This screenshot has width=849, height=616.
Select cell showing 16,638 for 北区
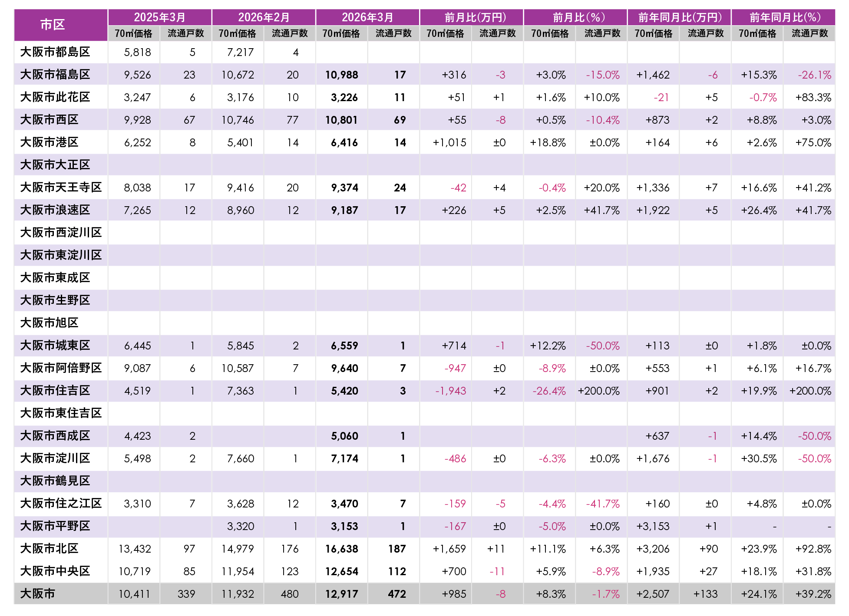[x=342, y=549]
